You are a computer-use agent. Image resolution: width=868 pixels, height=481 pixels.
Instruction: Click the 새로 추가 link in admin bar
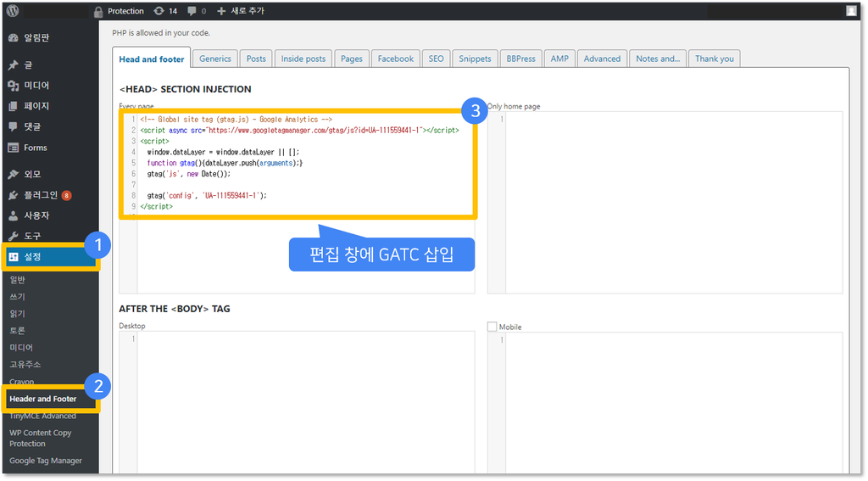point(248,10)
